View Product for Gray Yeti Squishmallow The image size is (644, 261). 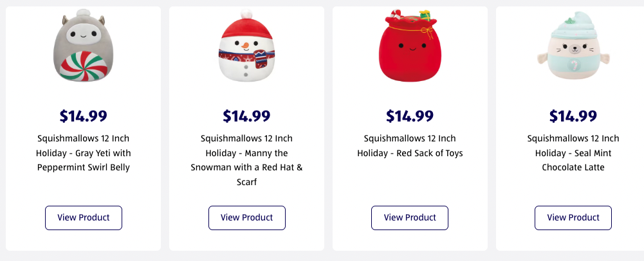(84, 218)
